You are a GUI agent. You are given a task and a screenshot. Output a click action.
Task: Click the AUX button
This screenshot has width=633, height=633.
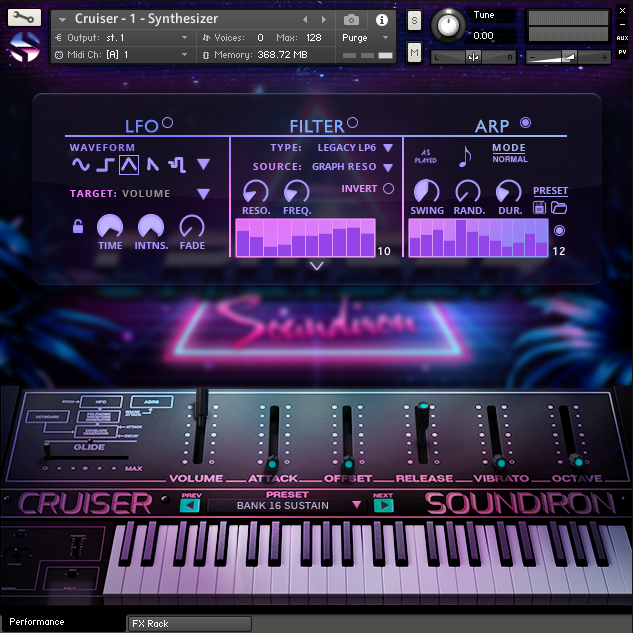coord(622,38)
